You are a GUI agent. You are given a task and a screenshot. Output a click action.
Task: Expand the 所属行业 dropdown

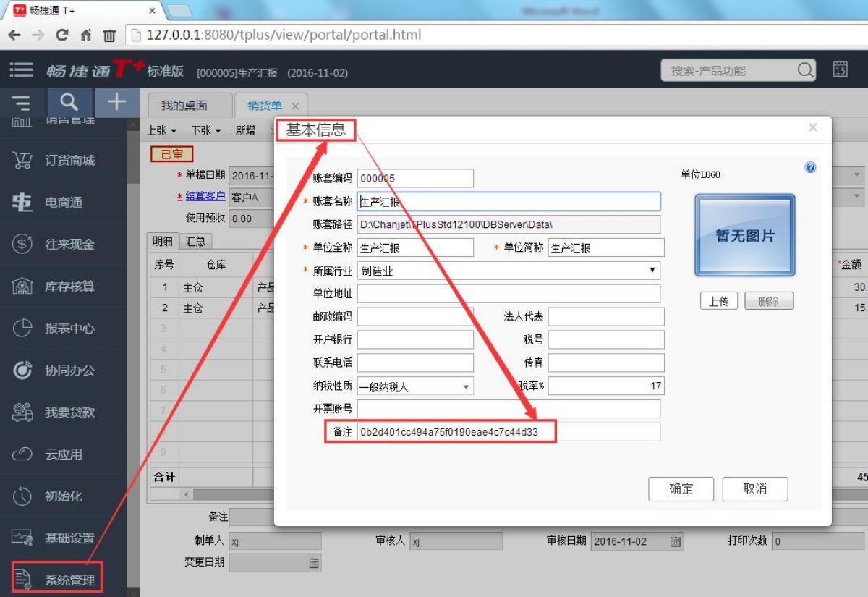tap(654, 271)
